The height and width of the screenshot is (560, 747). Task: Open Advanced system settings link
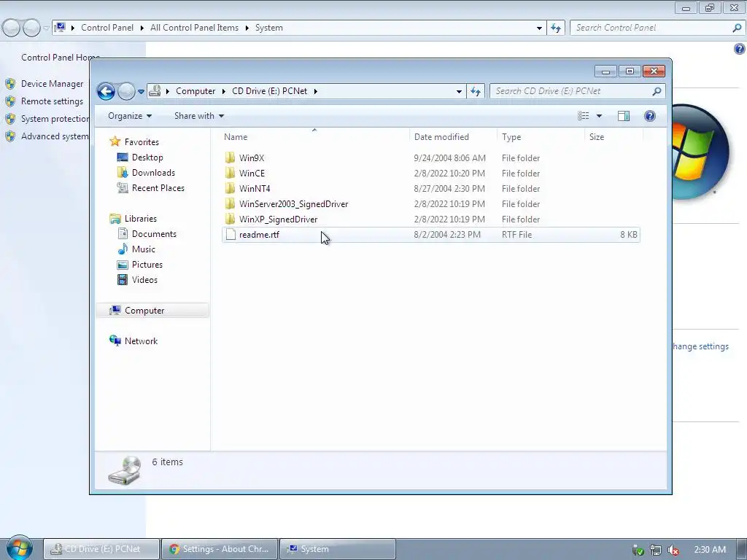coord(55,136)
